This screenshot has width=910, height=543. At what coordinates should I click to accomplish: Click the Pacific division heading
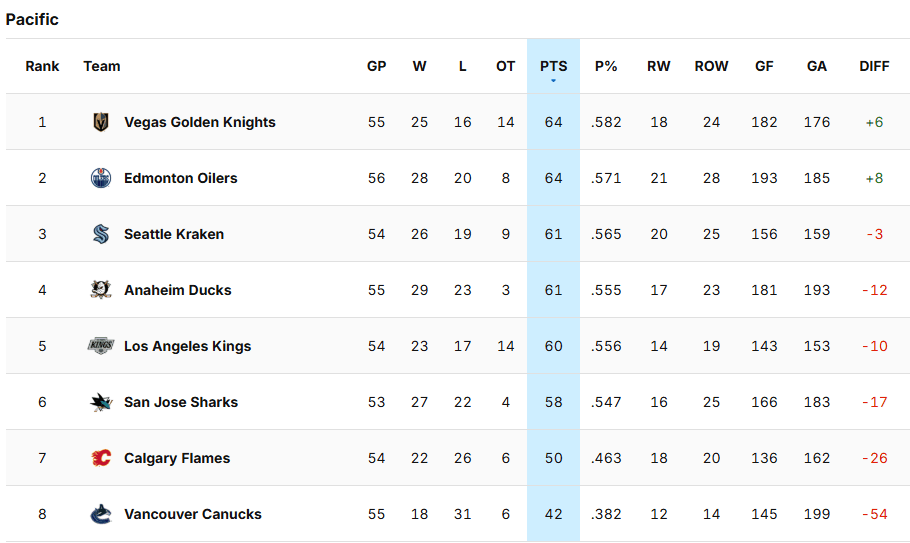click(32, 19)
